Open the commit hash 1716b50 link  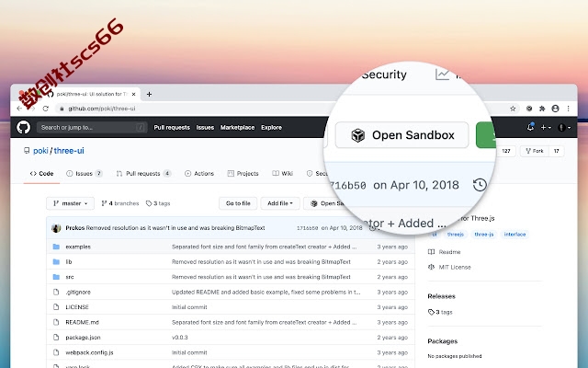pos(307,228)
